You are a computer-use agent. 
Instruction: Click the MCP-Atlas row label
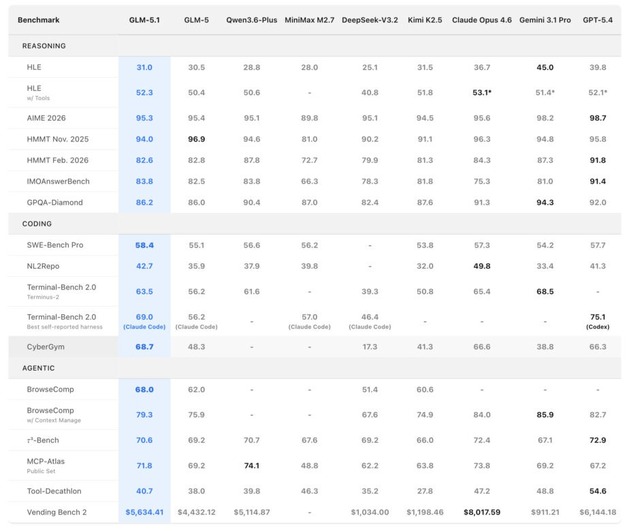coord(46,460)
